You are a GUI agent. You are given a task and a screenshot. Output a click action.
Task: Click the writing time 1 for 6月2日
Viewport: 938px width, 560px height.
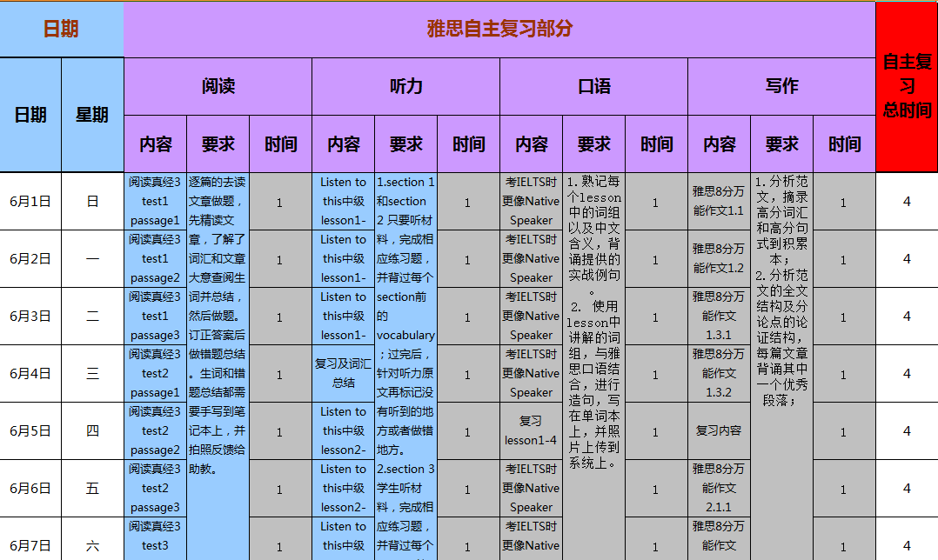844,259
